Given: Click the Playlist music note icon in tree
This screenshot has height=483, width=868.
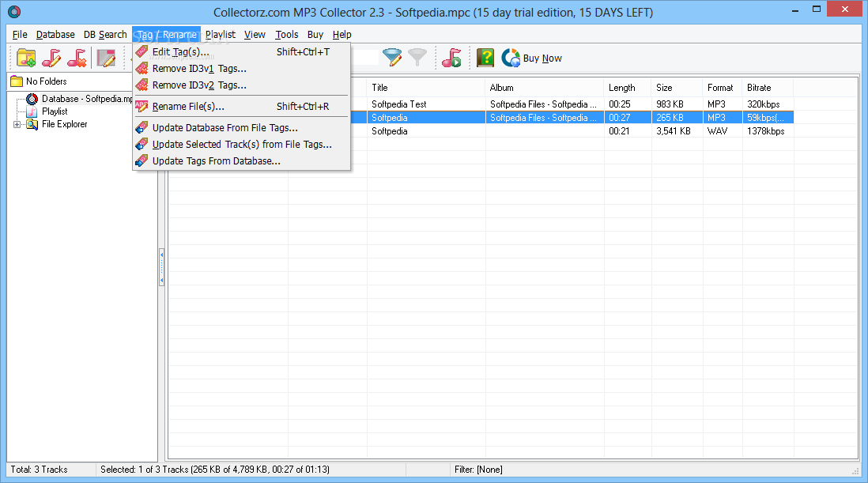Looking at the screenshot, I should [x=32, y=111].
